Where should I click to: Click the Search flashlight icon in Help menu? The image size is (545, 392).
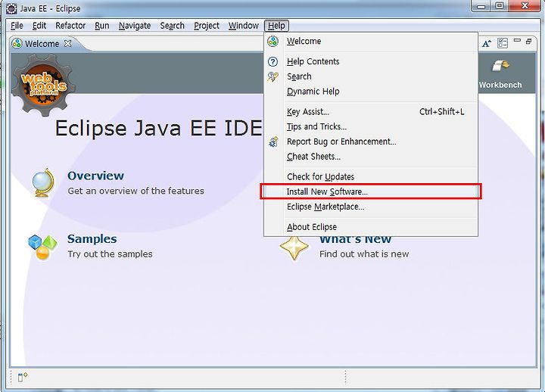click(272, 76)
